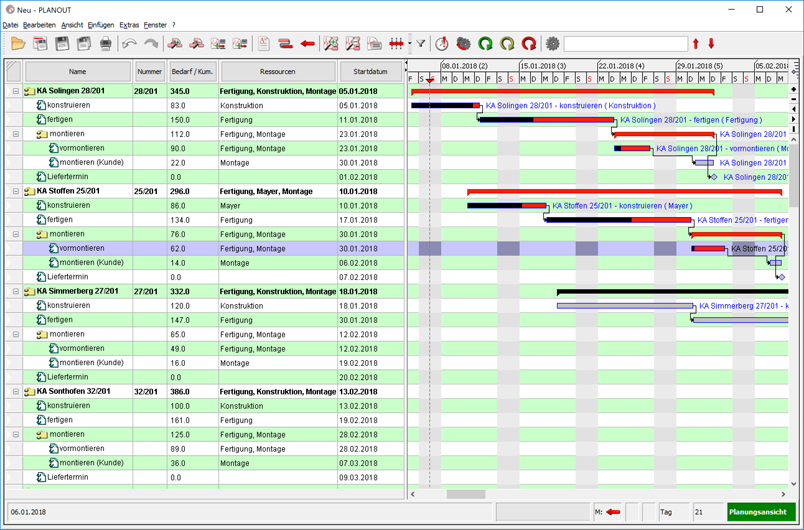The height and width of the screenshot is (530, 804).
Task: Click the floppy disk save icon
Action: coord(62,44)
